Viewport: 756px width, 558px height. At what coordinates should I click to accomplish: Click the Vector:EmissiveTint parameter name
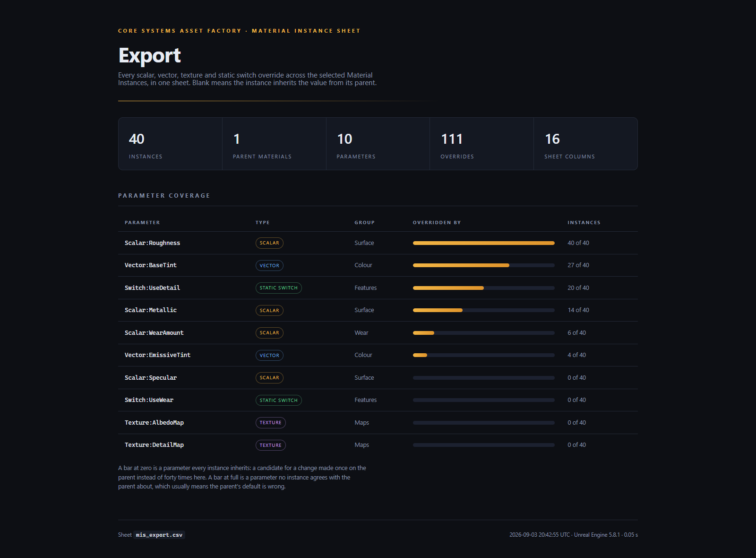tap(157, 355)
